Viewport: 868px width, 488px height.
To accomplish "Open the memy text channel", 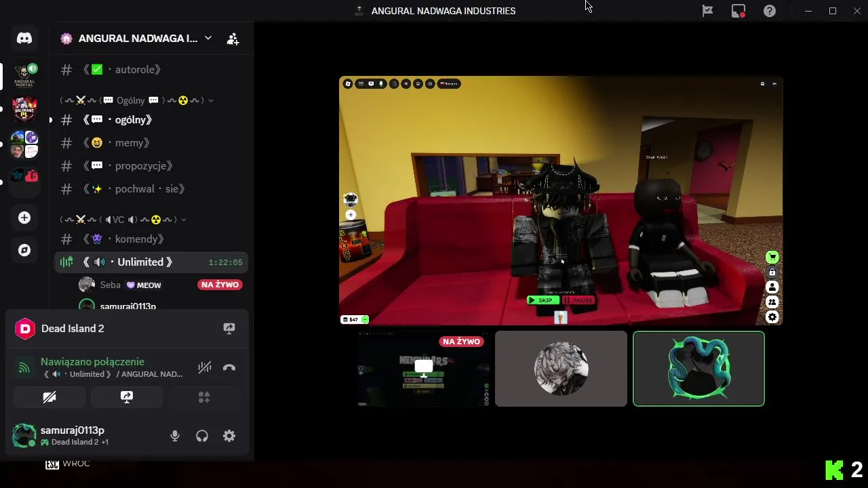I will click(x=151, y=143).
